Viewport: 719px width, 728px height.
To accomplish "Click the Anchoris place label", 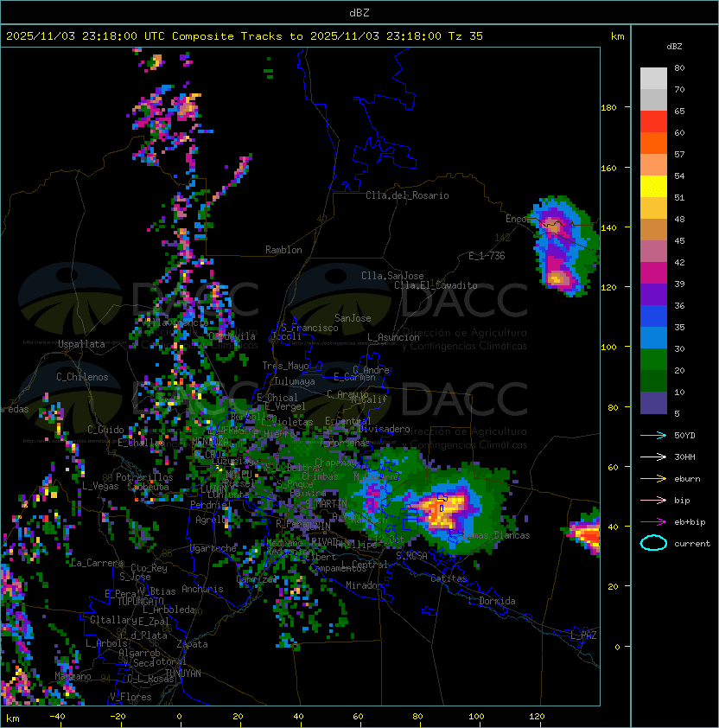I will coord(202,589).
